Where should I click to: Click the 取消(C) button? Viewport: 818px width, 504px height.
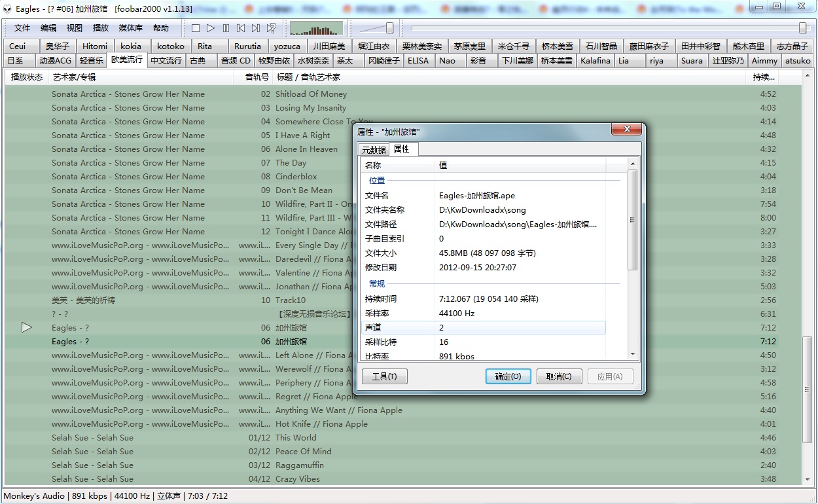559,376
